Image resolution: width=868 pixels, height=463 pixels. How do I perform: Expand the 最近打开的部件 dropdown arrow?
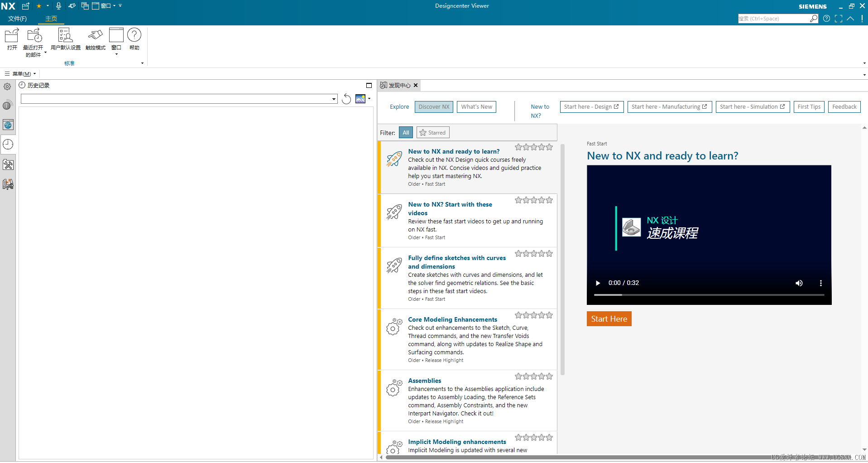pos(45,53)
